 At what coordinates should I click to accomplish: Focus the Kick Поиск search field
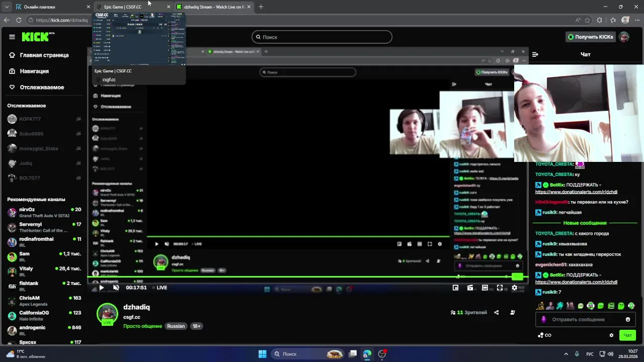coord(322,37)
